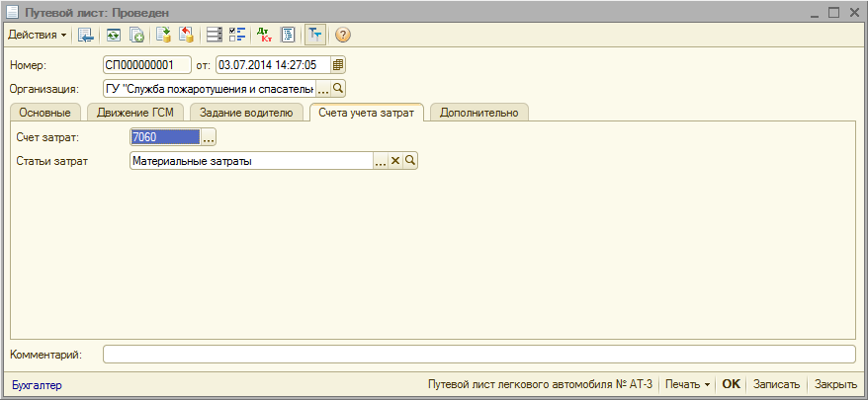Expand the Печать dropdown menu
The image size is (868, 400).
(x=688, y=384)
